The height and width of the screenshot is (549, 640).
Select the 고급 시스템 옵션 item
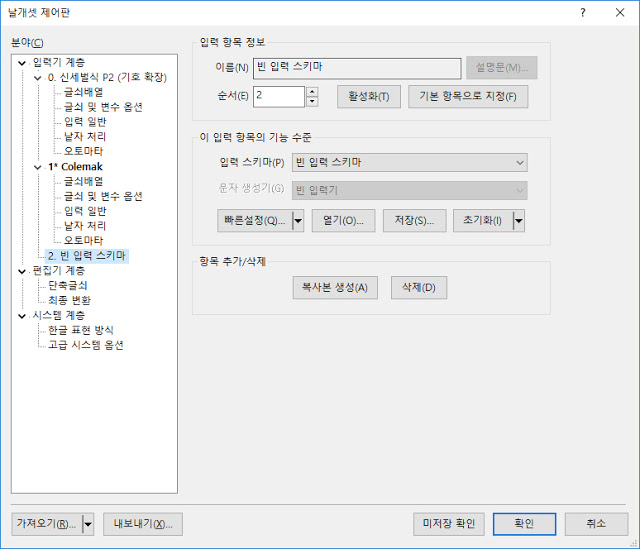(x=86, y=345)
